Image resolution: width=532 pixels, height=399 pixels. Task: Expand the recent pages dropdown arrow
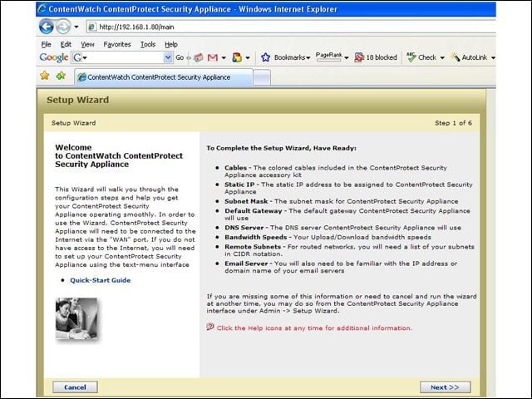(x=76, y=27)
